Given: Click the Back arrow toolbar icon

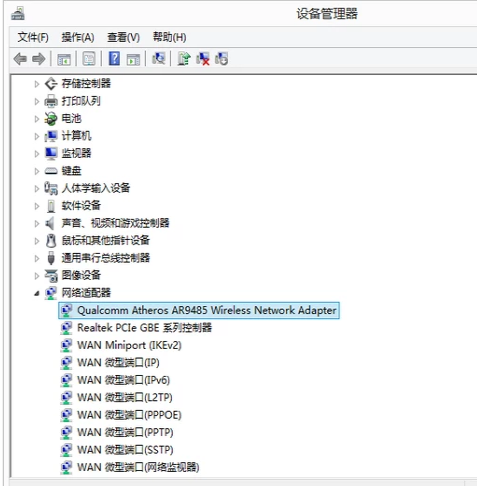Looking at the screenshot, I should [20, 59].
